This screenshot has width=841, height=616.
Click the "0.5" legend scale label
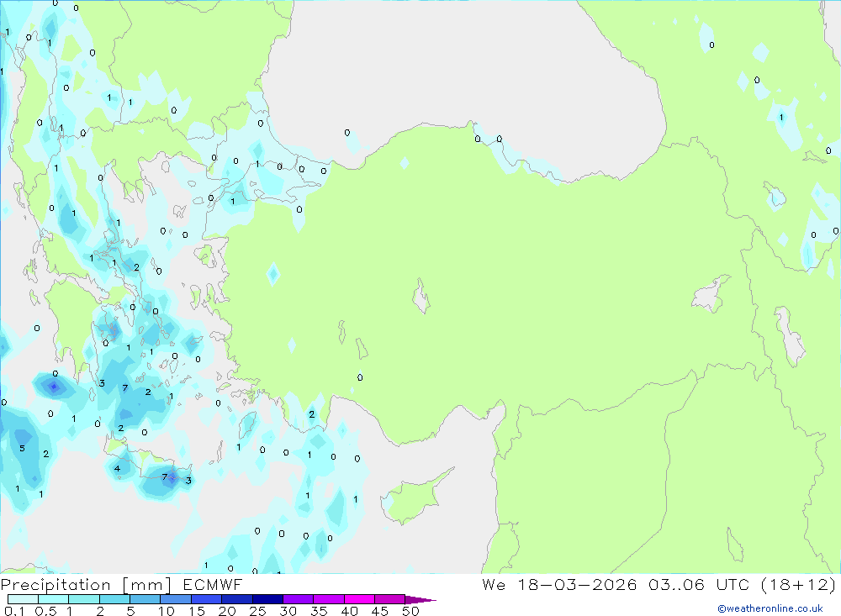[x=45, y=611]
